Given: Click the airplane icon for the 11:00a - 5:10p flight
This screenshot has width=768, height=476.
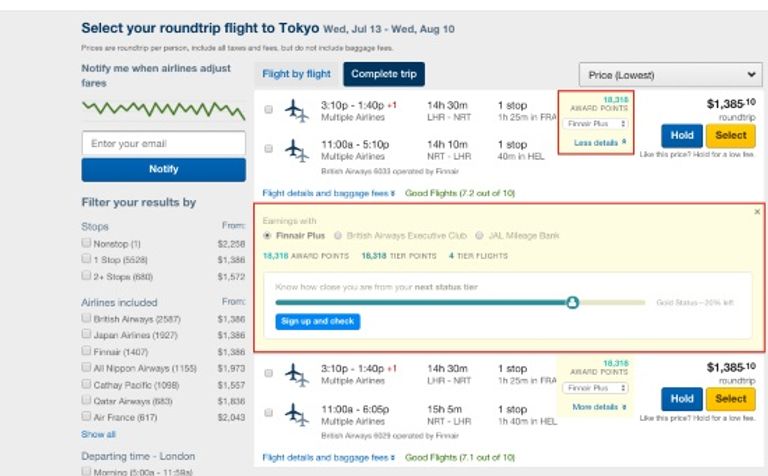Looking at the screenshot, I should (x=297, y=150).
